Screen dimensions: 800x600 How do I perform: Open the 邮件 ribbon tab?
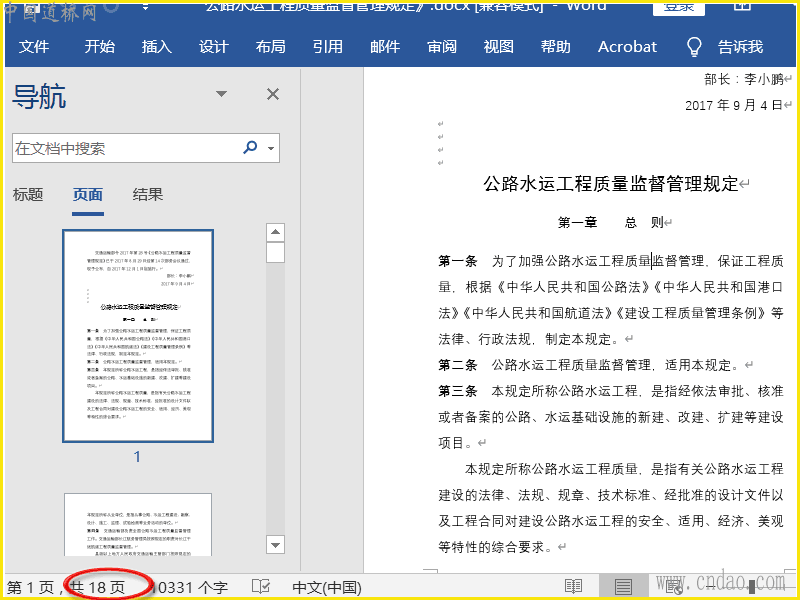(385, 47)
